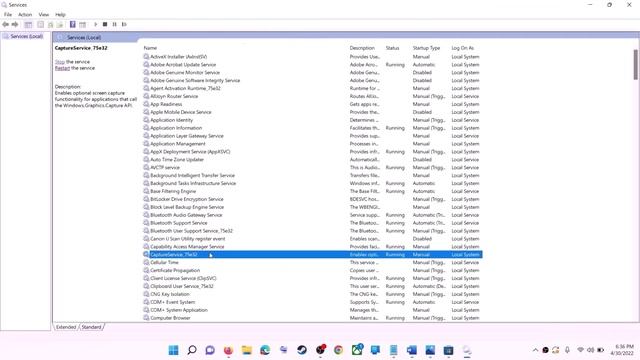Open the Windows Start button on taskbar
The image size is (640, 360).
(x=173, y=350)
